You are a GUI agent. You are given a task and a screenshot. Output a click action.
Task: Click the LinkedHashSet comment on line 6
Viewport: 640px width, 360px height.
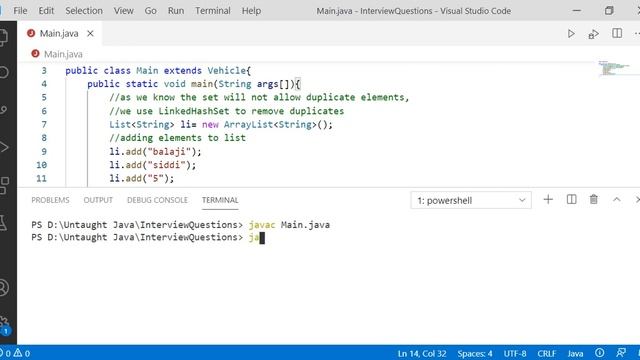point(227,111)
